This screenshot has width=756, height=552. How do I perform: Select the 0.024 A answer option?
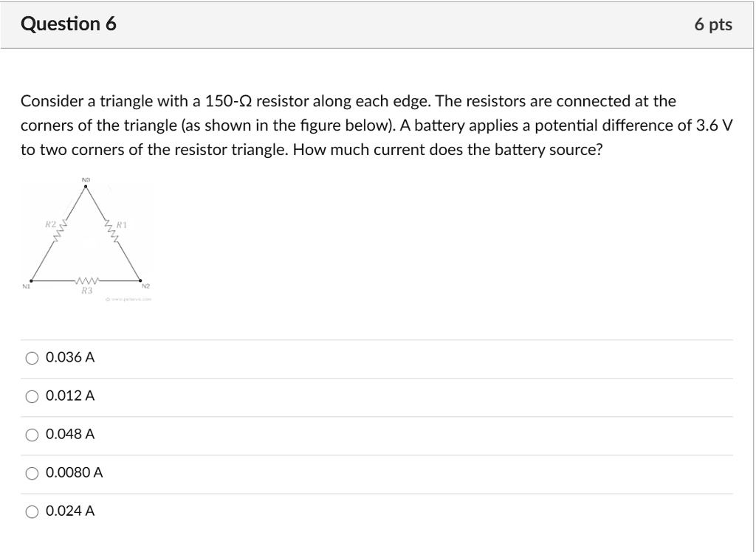click(x=32, y=511)
